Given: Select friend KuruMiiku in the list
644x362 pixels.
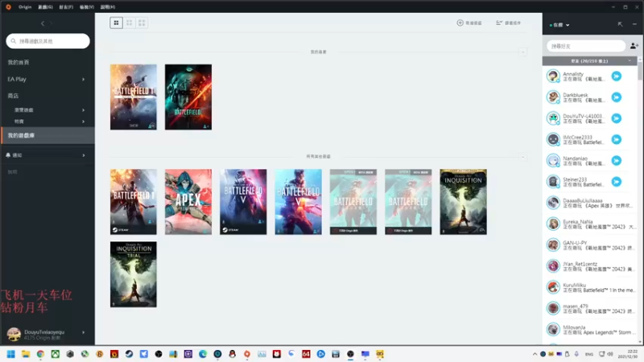Looking at the screenshot, I should coord(590,287).
